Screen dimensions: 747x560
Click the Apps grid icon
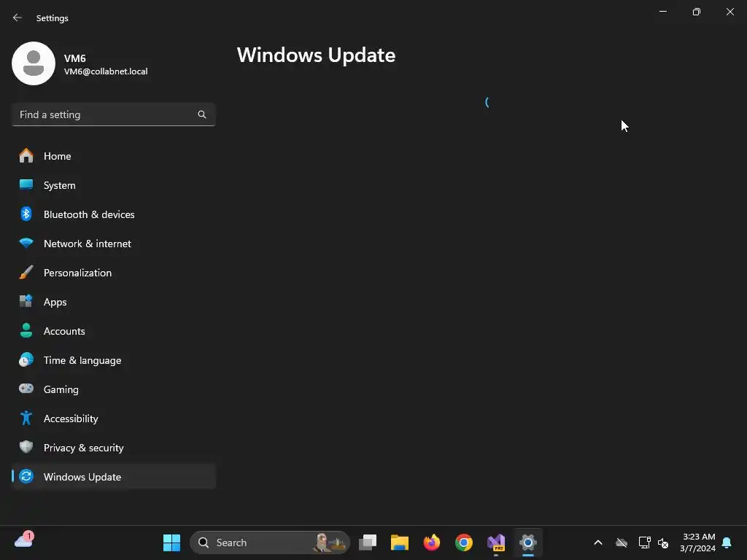26,301
